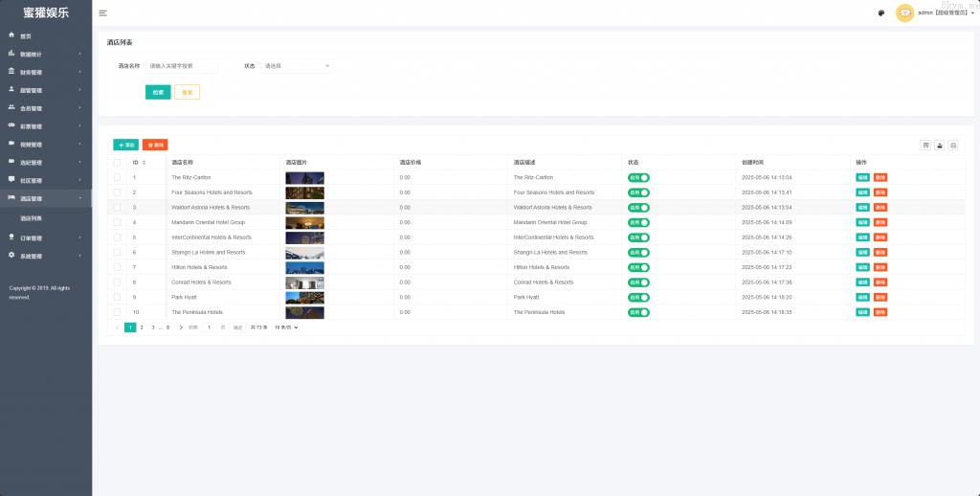
Task: Open the 状态 status dropdown
Action: pyautogui.click(x=297, y=66)
